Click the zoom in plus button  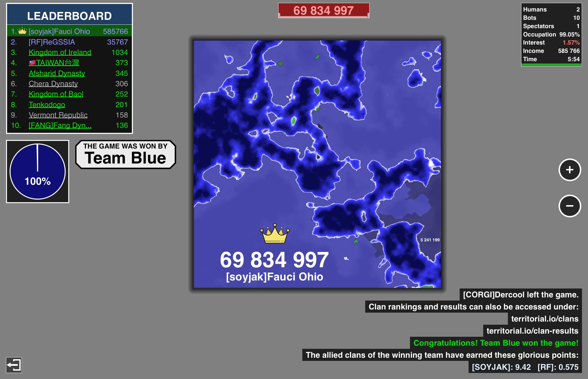coord(570,170)
